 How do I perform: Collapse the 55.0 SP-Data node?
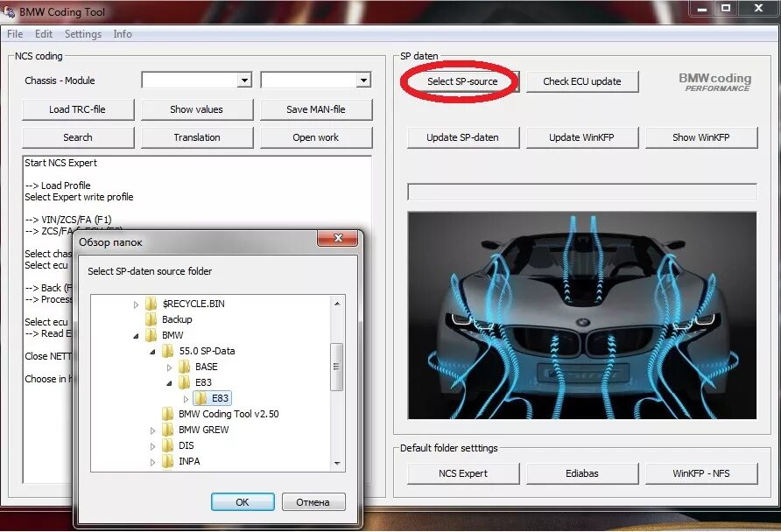[152, 352]
